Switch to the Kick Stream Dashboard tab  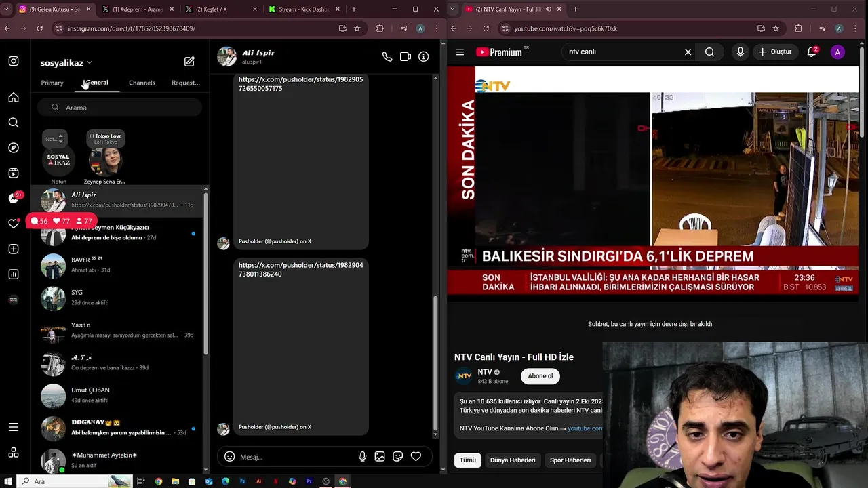[x=303, y=9]
